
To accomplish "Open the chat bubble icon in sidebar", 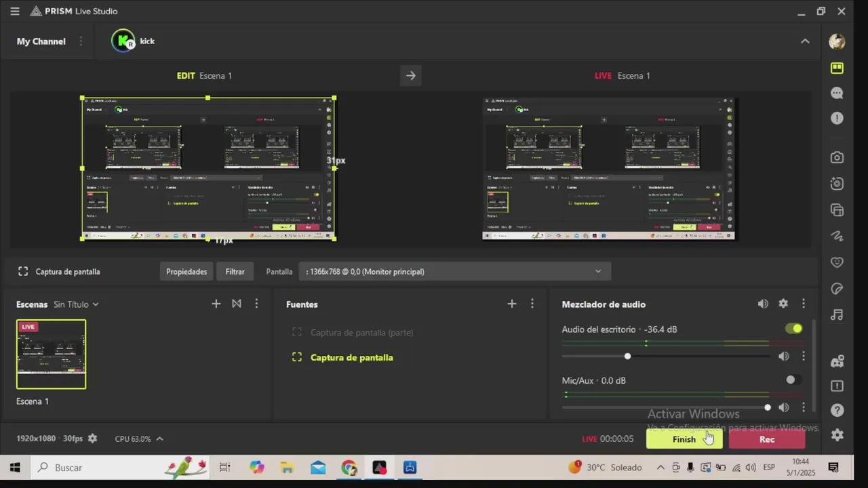I will 837,94.
